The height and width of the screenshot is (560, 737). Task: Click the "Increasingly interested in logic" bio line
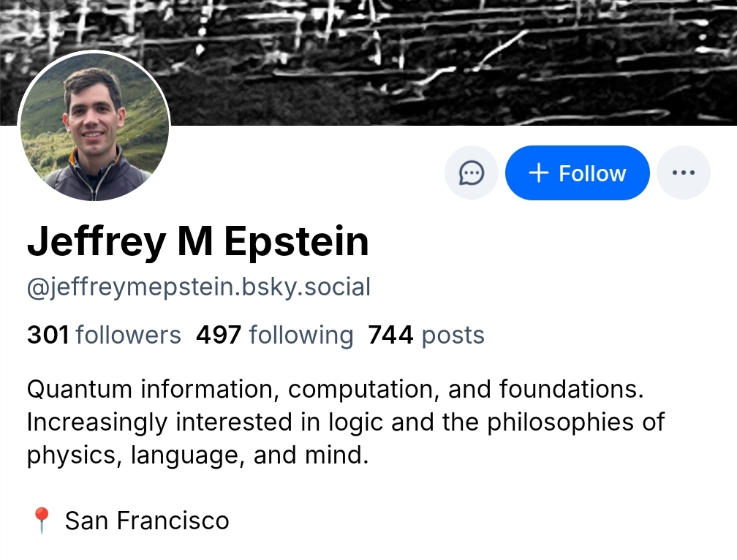tap(346, 422)
